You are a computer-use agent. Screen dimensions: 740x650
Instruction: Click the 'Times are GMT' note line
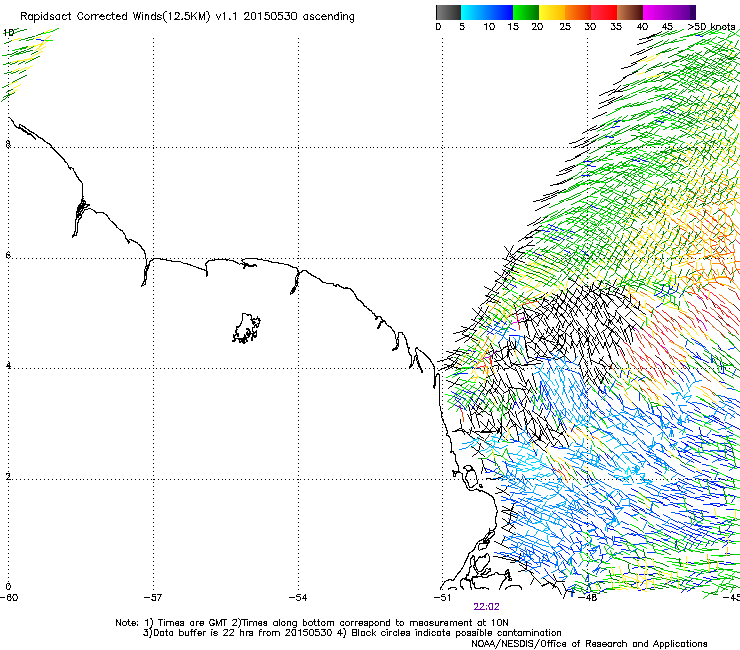tap(312, 623)
